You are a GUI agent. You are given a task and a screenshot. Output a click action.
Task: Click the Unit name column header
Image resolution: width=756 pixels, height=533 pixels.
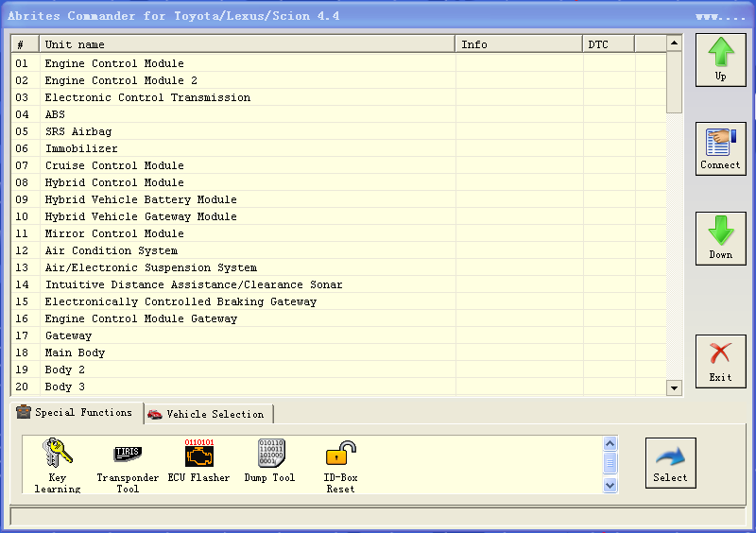248,44
